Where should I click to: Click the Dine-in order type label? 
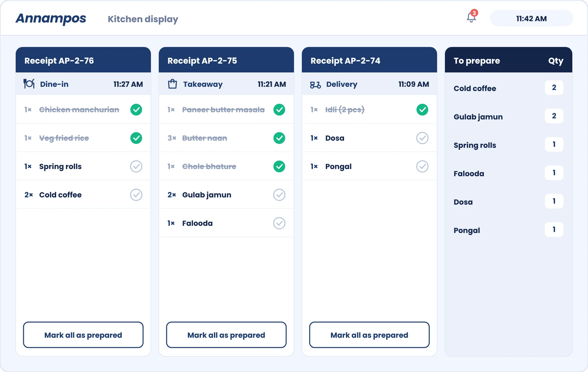(x=54, y=84)
